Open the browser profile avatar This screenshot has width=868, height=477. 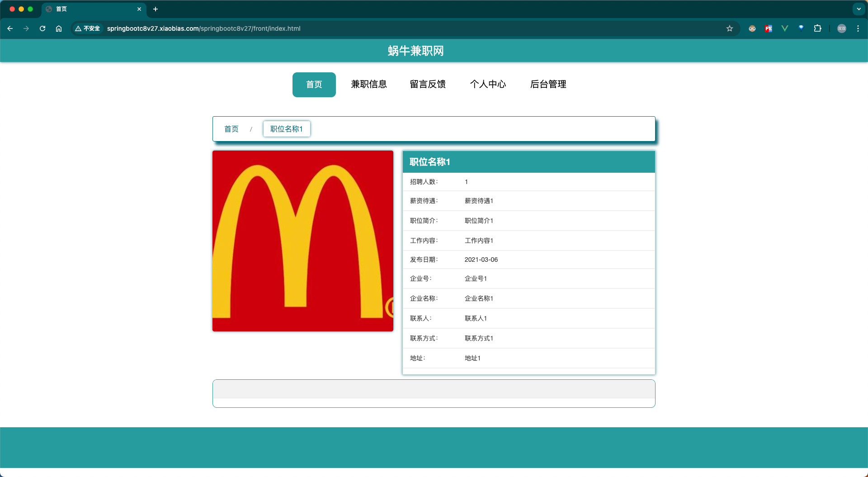(842, 28)
